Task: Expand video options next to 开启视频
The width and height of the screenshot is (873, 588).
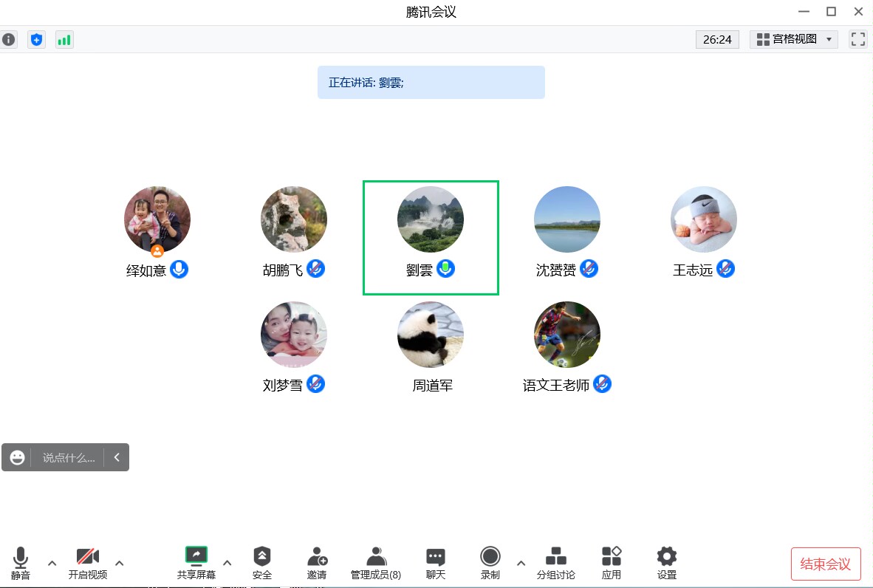Action: point(119,564)
